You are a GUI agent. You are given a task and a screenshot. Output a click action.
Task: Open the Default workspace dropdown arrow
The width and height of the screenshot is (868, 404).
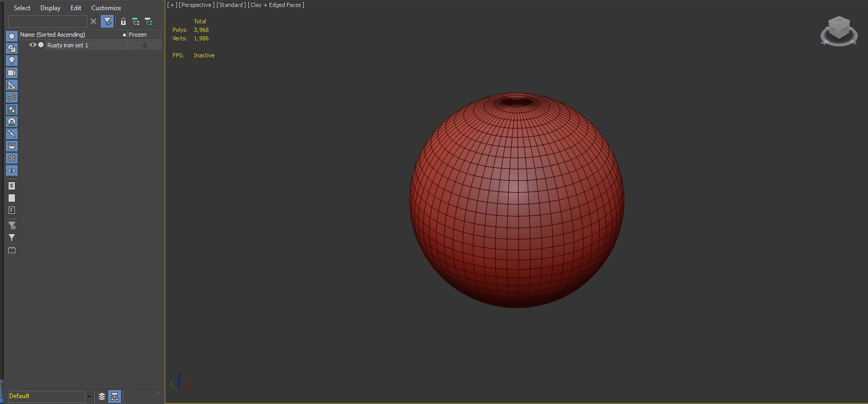click(89, 396)
